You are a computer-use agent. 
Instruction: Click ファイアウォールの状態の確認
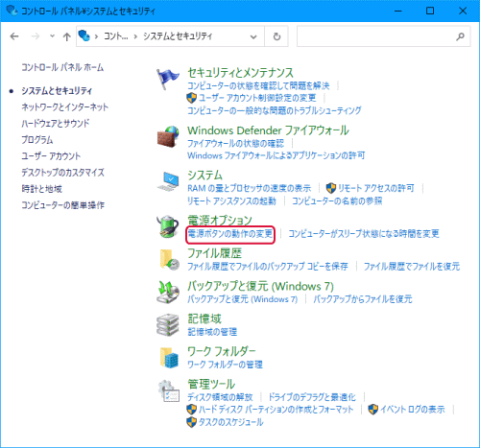(235, 143)
